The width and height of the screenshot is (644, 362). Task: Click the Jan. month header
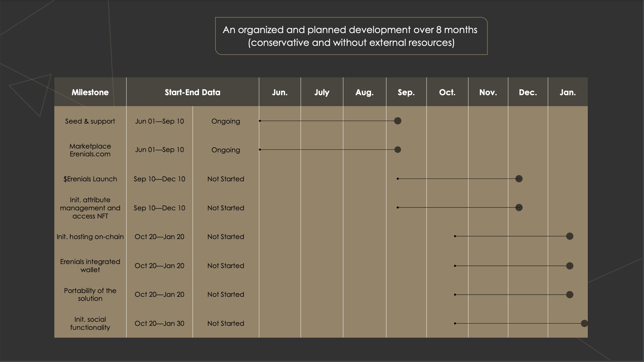pos(567,92)
